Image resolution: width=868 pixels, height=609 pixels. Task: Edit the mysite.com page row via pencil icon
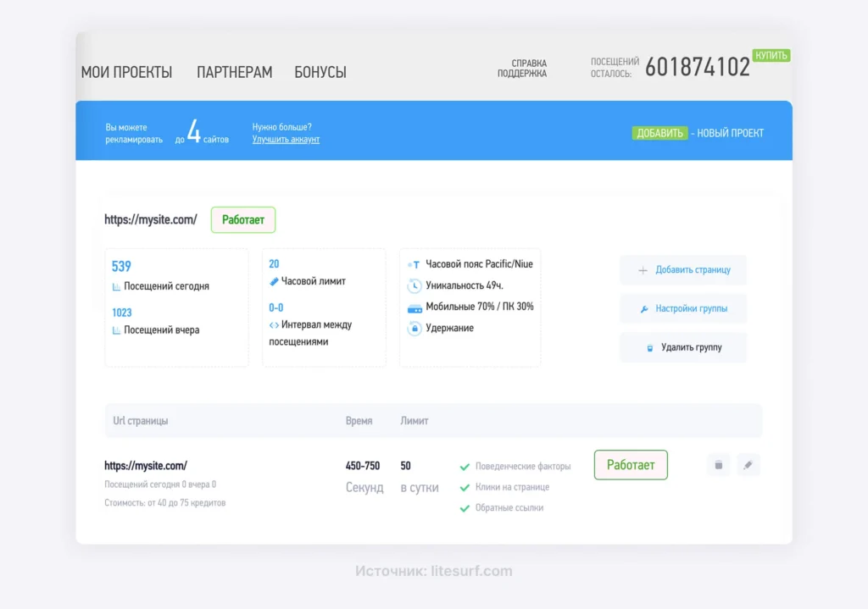pos(748,465)
